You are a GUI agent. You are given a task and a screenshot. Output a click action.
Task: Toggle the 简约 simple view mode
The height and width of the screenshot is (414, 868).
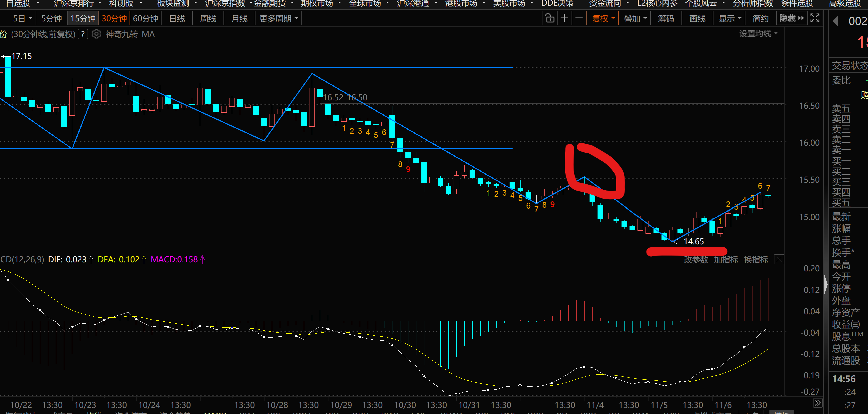tap(760, 18)
